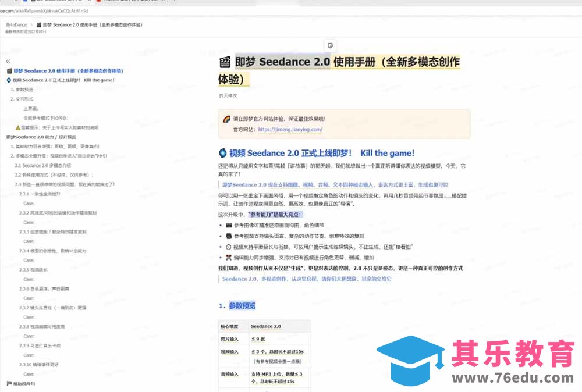This screenshot has height=392, width=582.
Task: Go to outline section 2.3.10
Action: pyautogui.click(x=39, y=365)
